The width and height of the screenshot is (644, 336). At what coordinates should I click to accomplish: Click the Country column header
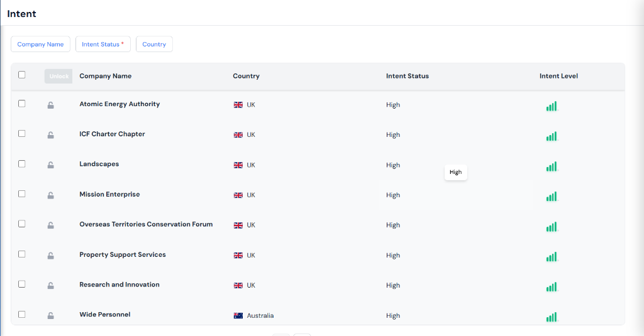point(246,76)
